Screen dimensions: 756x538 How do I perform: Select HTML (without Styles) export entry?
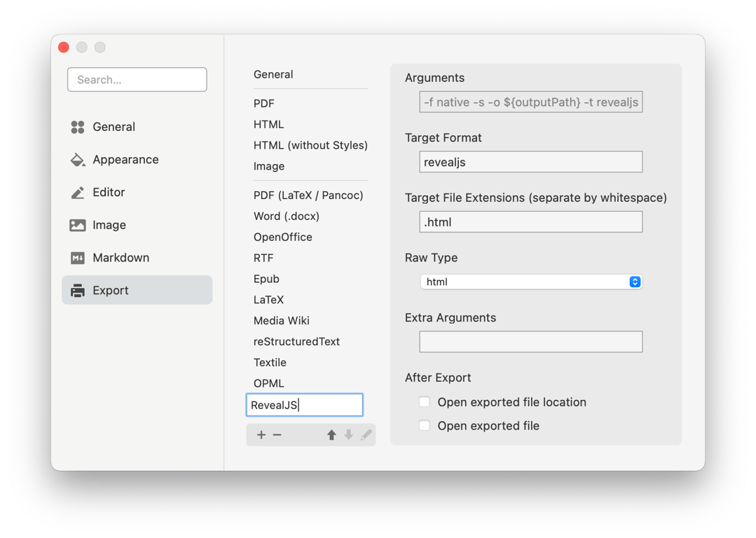click(x=310, y=146)
